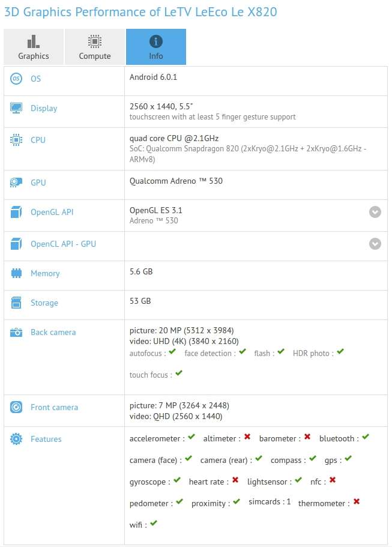Click the bluetooth green checkmark
The width and height of the screenshot is (392, 547).
point(366,437)
